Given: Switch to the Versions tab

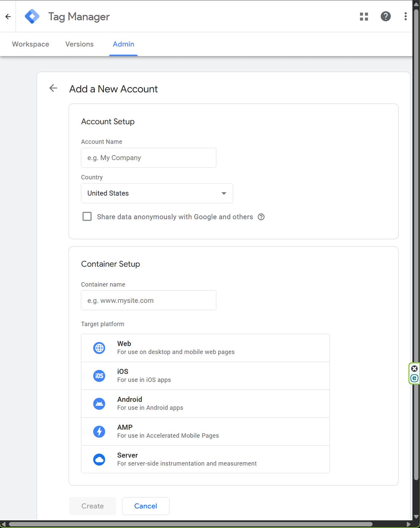Looking at the screenshot, I should pyautogui.click(x=79, y=44).
